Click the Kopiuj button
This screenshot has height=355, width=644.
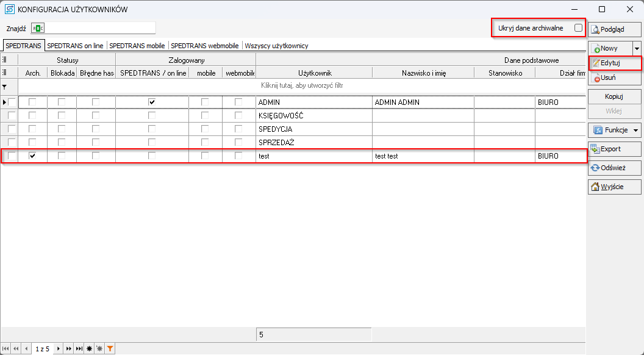(x=614, y=97)
